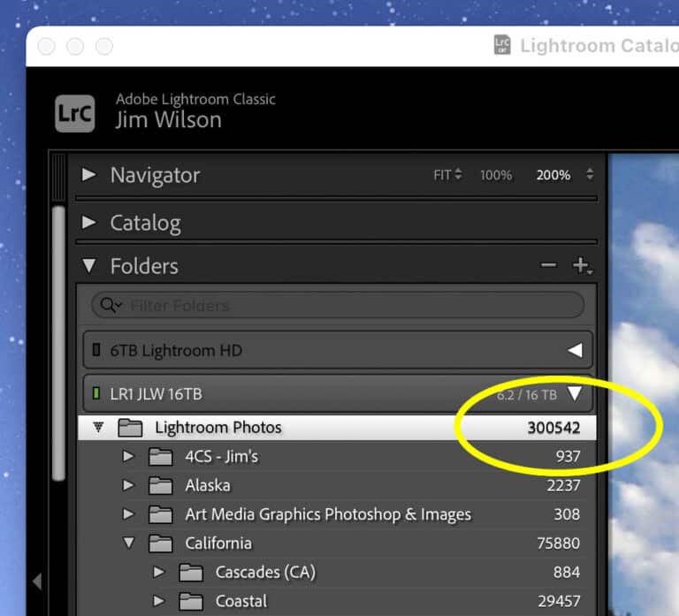Set Navigator zoom to 100%

(496, 175)
